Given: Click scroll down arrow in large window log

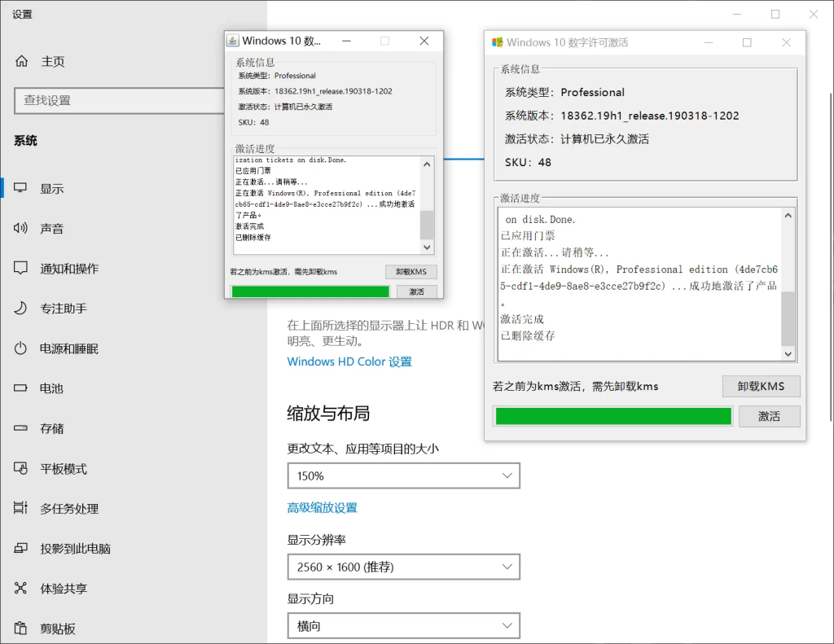Looking at the screenshot, I should 788,354.
